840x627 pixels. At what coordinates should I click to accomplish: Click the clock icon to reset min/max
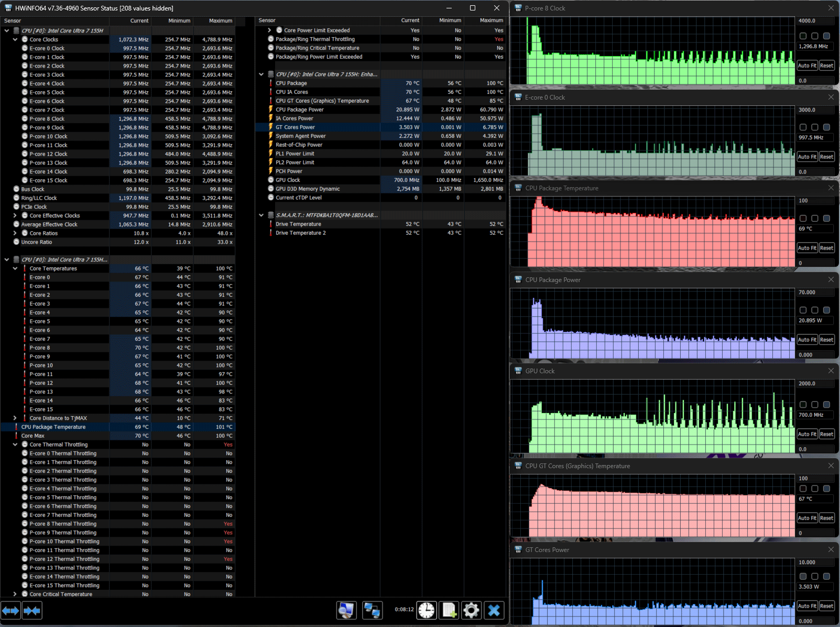pos(427,610)
